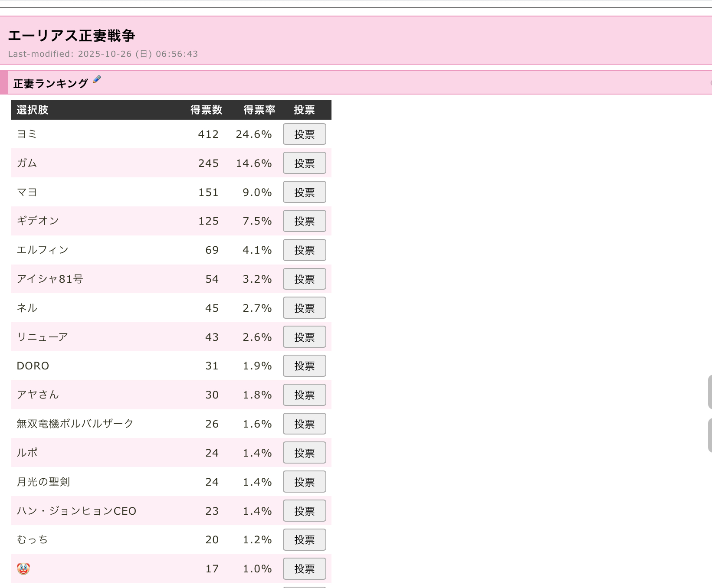
Task: Submit a vote for ネル
Action: pyautogui.click(x=304, y=308)
